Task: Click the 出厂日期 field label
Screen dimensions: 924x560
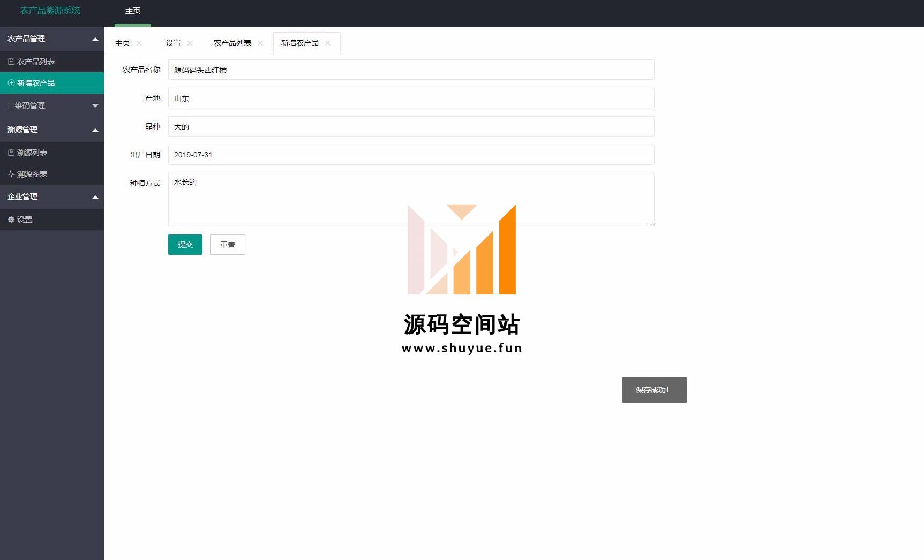Action: [145, 155]
